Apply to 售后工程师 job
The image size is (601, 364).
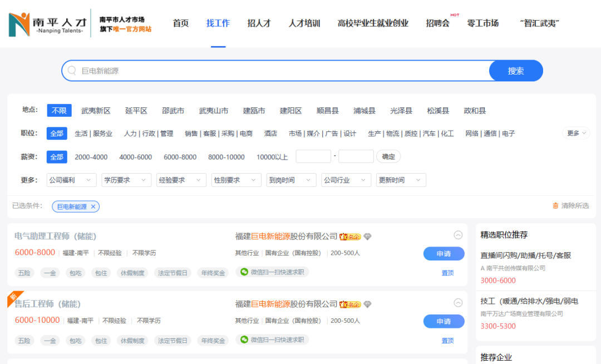444,322
